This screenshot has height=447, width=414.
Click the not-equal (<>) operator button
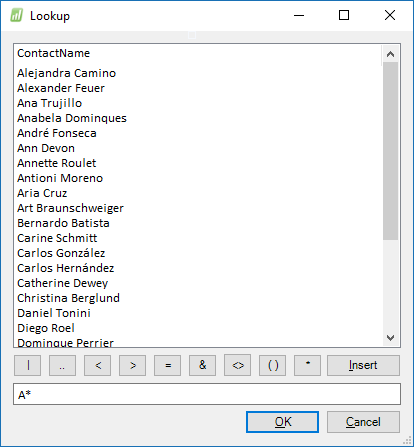[237, 365]
